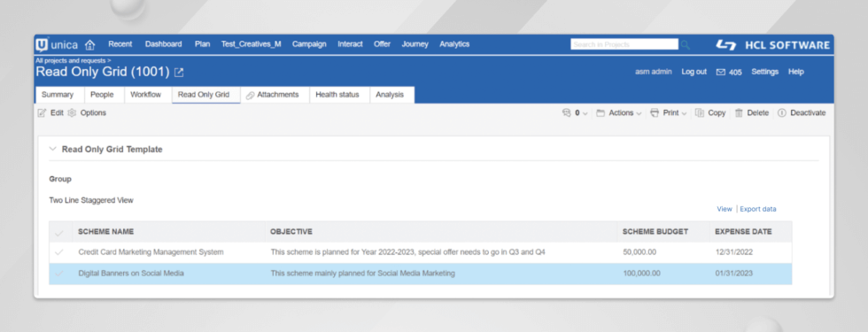Go to Unica home via house icon

click(89, 45)
